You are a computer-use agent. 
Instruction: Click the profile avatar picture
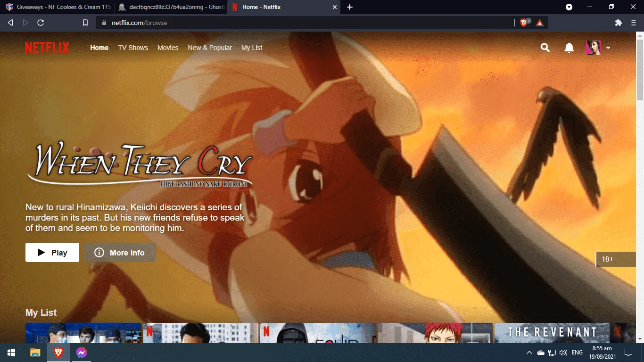(x=593, y=48)
